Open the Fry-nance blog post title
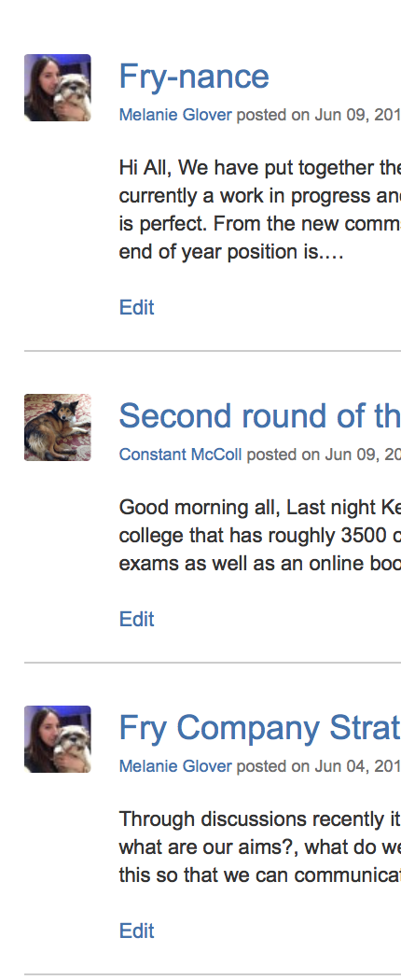This screenshot has height=980, width=401. 194,77
